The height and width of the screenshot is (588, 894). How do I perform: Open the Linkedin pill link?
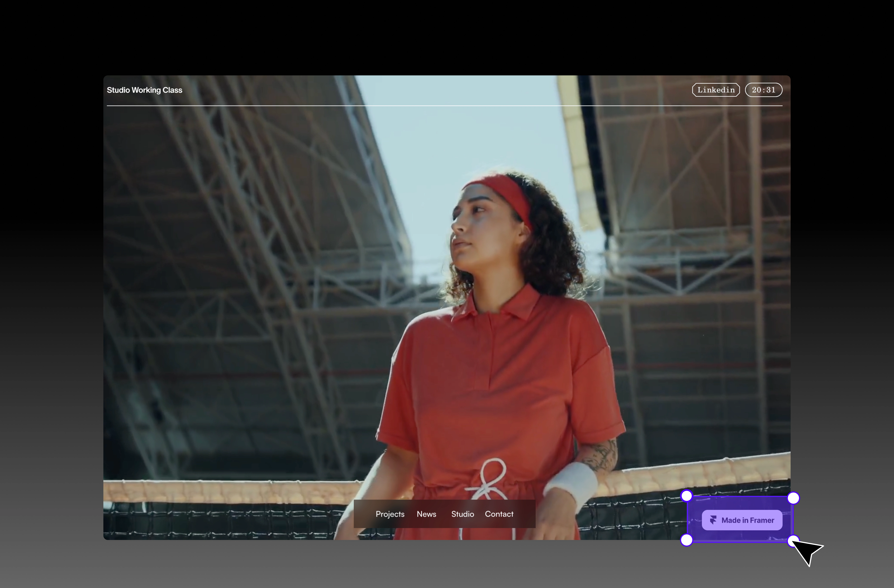click(716, 90)
